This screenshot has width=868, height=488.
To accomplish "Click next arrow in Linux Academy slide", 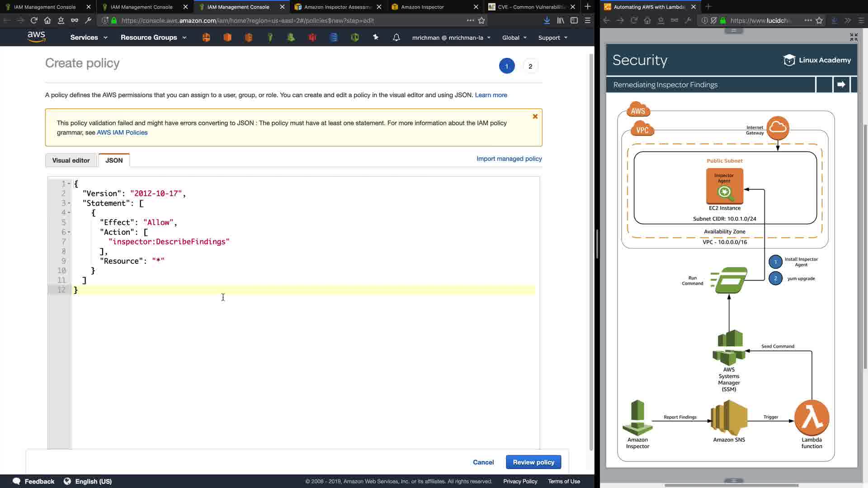I will click(x=841, y=84).
